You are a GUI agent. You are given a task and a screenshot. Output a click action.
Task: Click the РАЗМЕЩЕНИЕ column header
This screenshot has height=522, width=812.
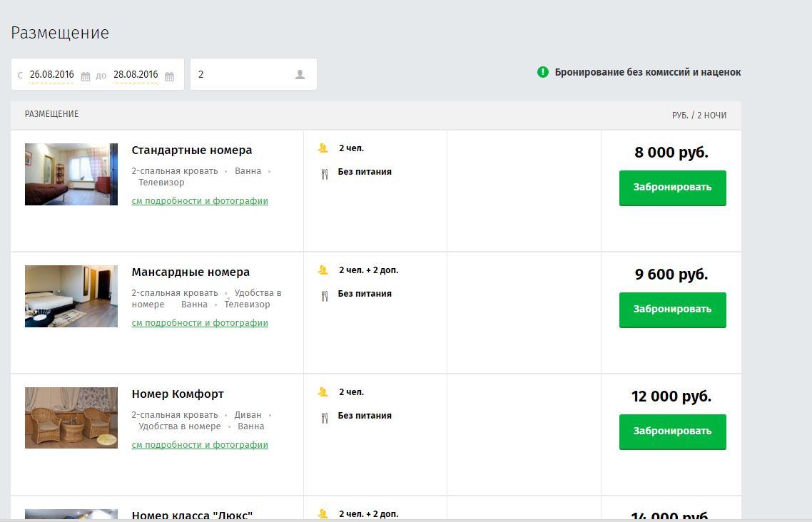click(x=52, y=114)
